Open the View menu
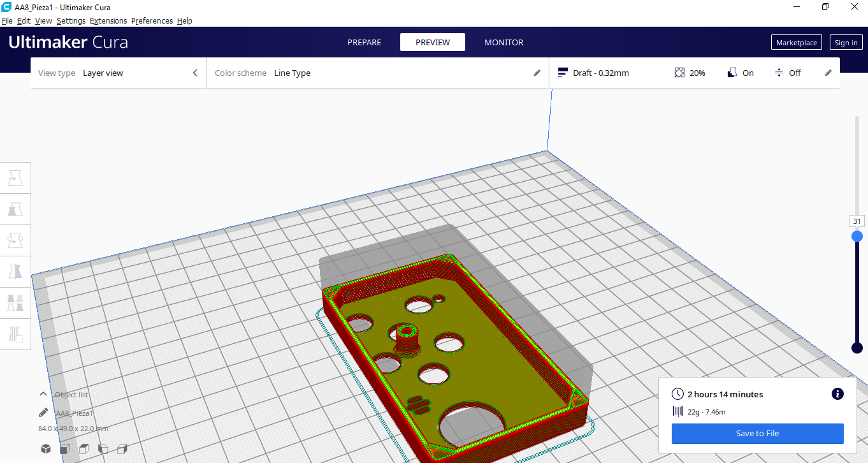Image resolution: width=868 pixels, height=463 pixels. tap(43, 21)
